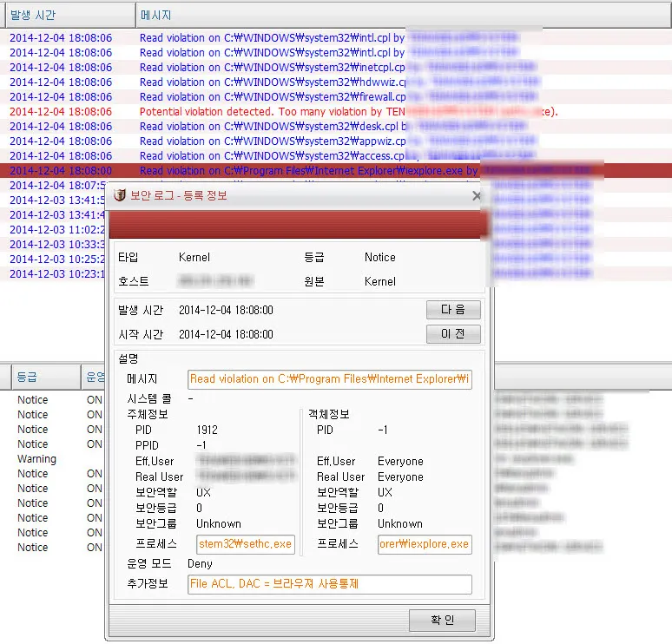The height and width of the screenshot is (644, 672).
Task: Click the process field showing sethc.exe
Action: [246, 544]
